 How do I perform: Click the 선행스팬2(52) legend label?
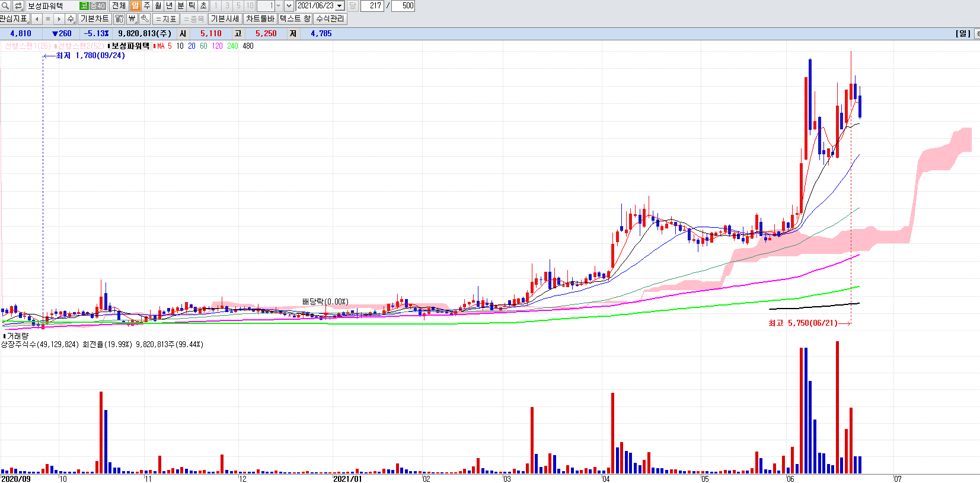(x=81, y=46)
